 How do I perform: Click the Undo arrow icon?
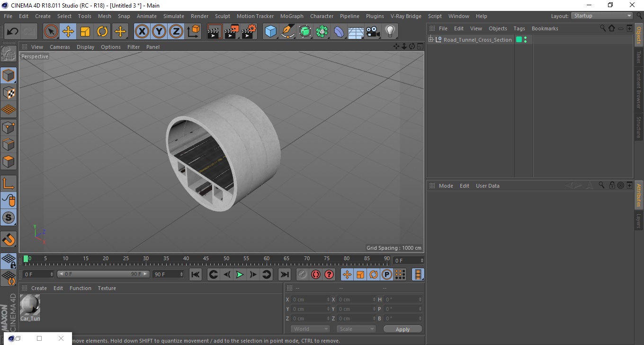[13, 32]
